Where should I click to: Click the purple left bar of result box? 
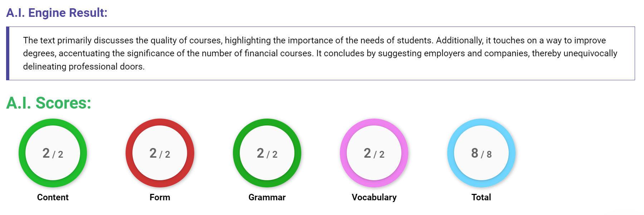pos(8,53)
